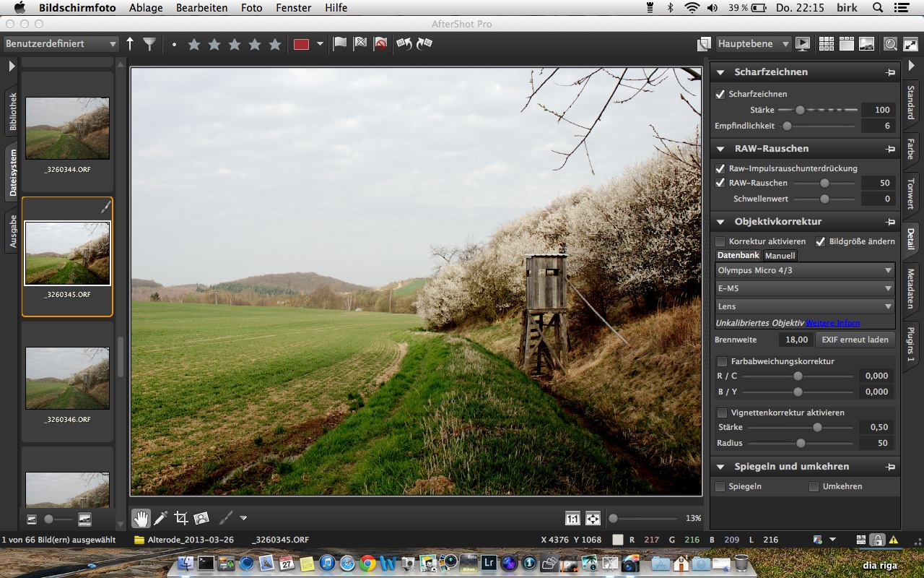Screen dimensions: 924x578
Task: Enable Vignettenkorrektur aktivieren
Action: coord(722,413)
